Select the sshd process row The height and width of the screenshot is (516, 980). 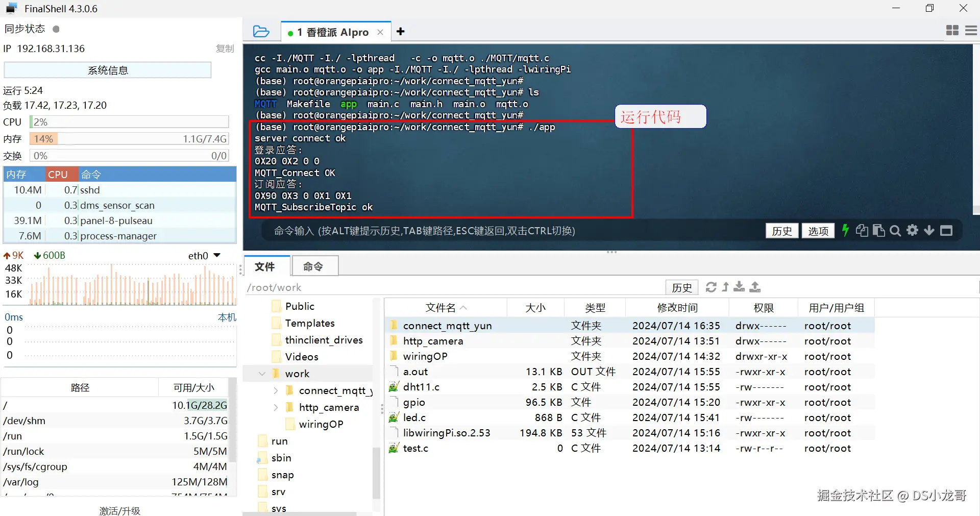(x=120, y=190)
